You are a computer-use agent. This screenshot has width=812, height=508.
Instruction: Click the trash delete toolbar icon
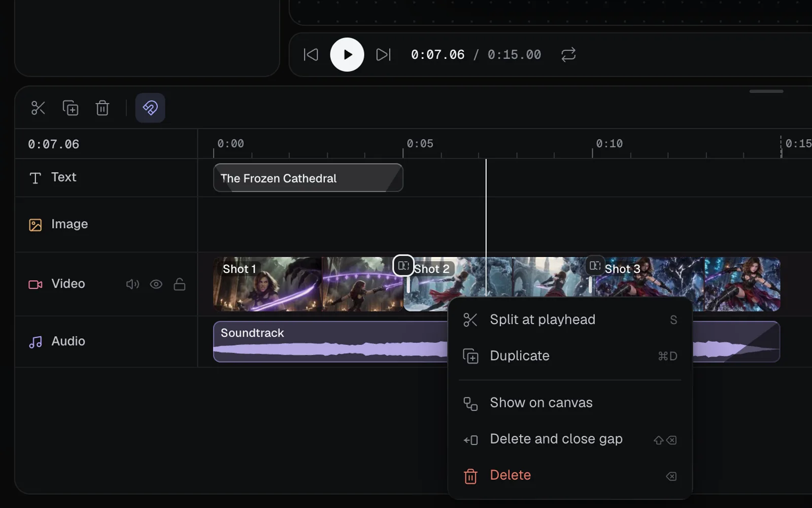coord(103,108)
